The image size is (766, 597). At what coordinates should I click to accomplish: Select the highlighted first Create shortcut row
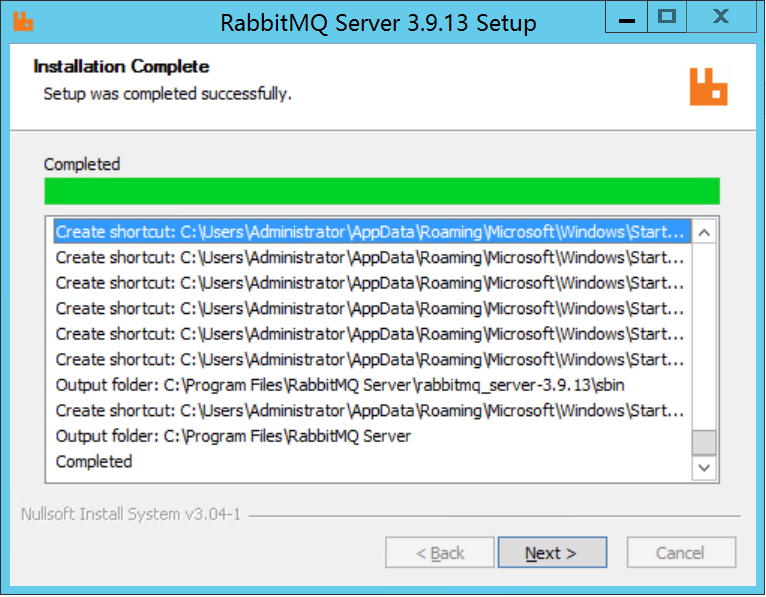pyautogui.click(x=372, y=232)
